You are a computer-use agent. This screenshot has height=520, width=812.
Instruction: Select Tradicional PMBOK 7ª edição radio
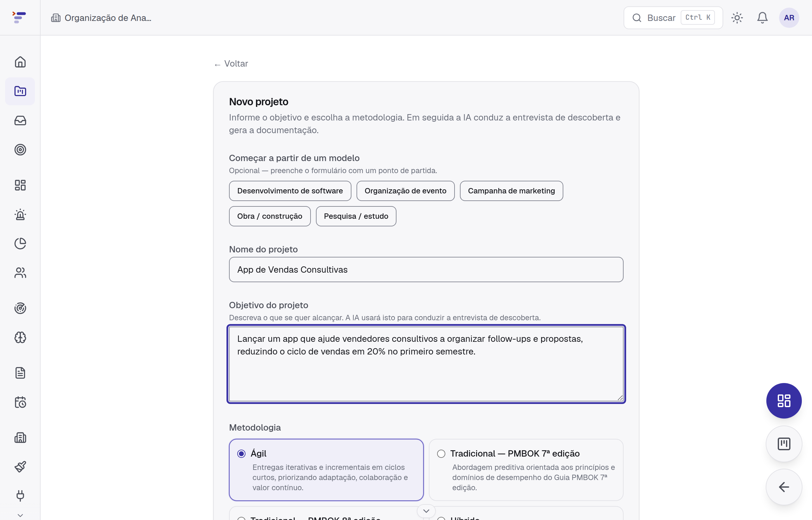click(x=441, y=453)
